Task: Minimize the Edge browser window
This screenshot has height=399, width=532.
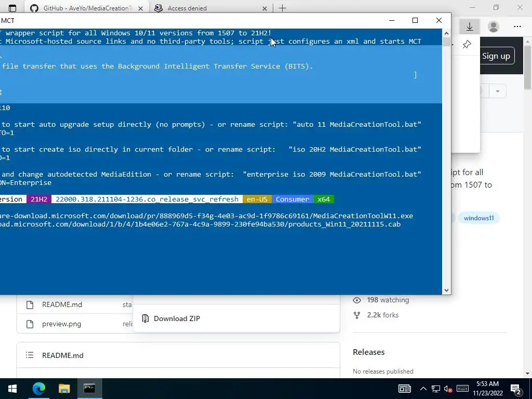Action: pos(472,7)
